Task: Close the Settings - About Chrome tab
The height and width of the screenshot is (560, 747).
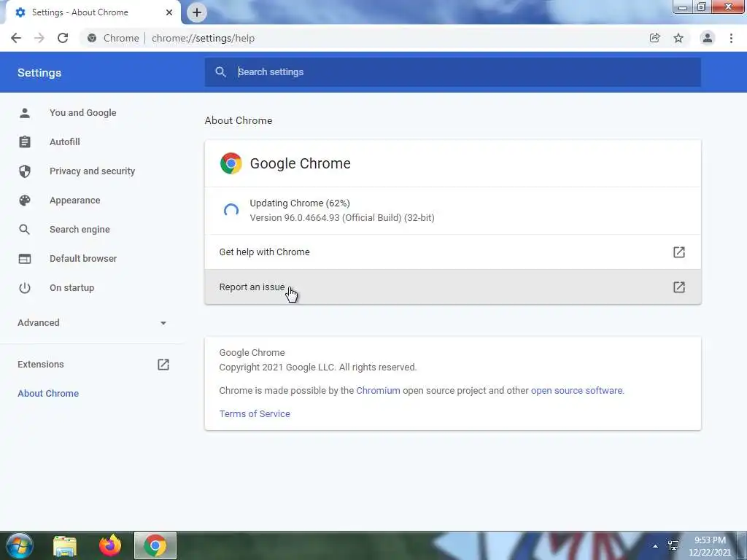Action: (x=169, y=12)
